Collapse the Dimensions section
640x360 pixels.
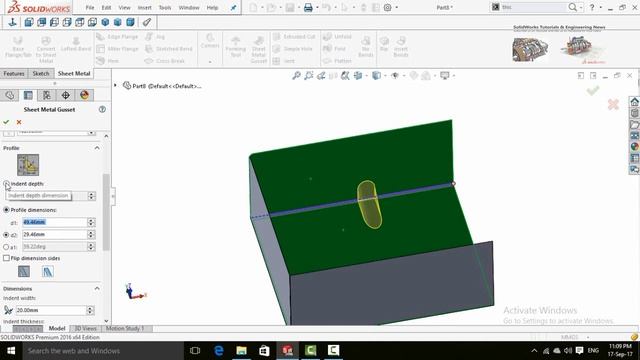(97, 289)
